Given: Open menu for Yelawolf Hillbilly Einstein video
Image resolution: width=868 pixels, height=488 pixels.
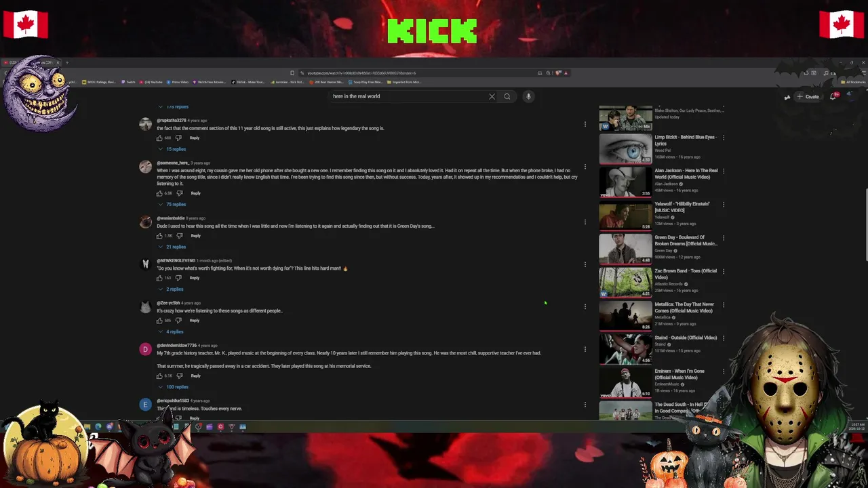Looking at the screenshot, I should click(724, 204).
